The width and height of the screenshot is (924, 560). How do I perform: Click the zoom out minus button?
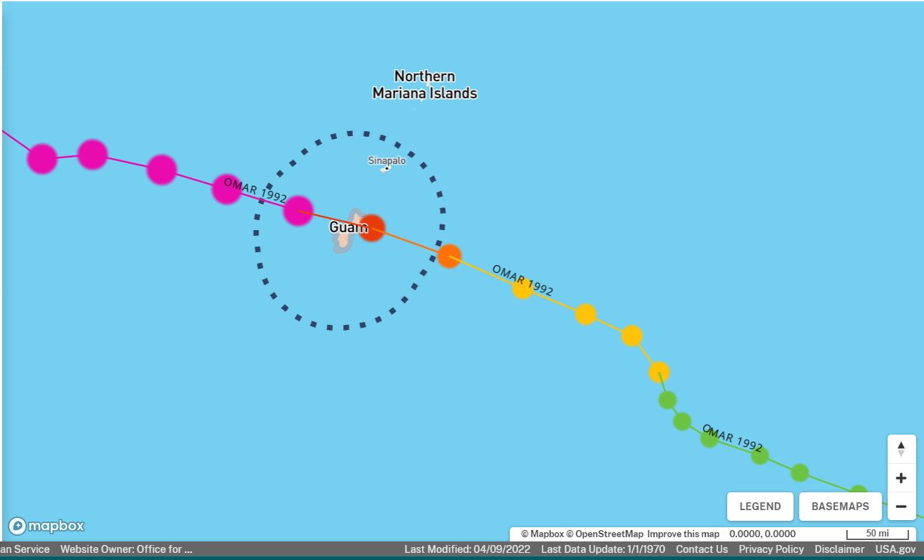point(901,507)
